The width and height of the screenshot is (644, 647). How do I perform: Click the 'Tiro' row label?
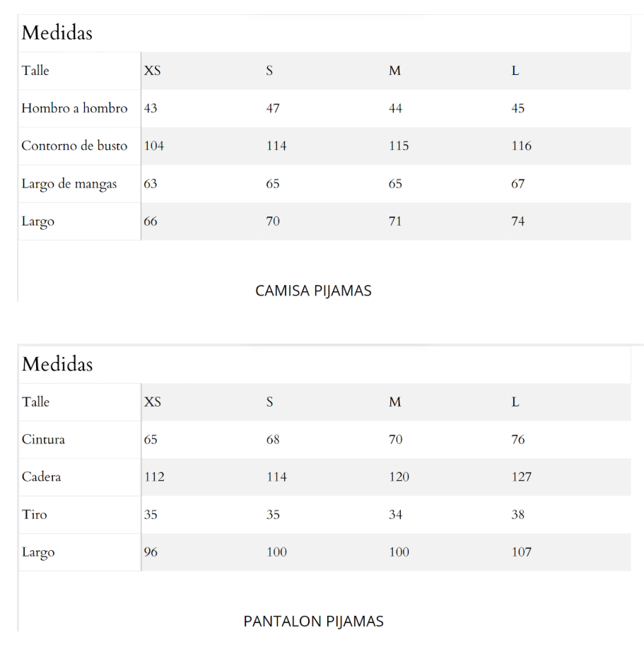click(x=35, y=514)
